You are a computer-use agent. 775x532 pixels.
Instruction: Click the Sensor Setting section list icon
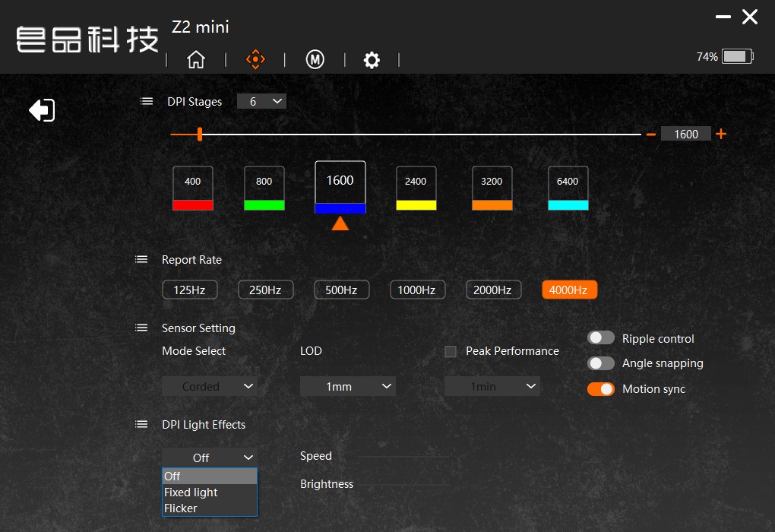[x=141, y=328]
